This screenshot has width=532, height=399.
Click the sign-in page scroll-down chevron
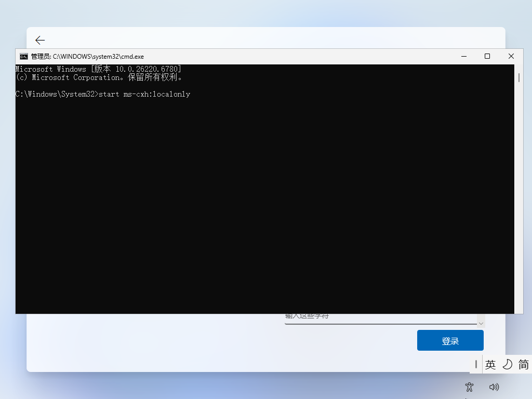pos(481,323)
